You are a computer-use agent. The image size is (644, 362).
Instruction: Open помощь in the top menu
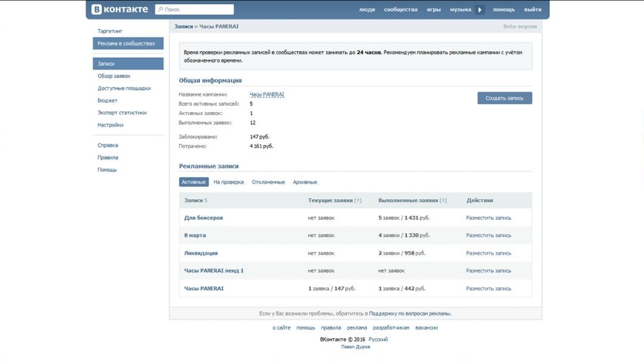tap(503, 10)
